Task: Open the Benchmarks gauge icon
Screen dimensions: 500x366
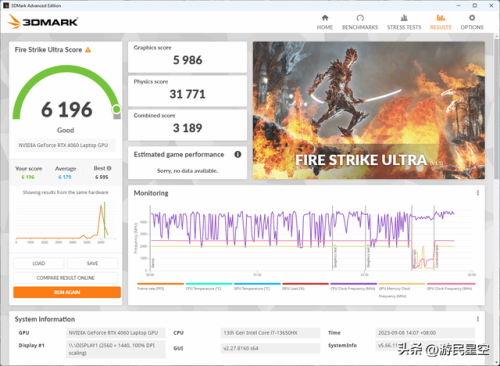Action: tap(360, 18)
